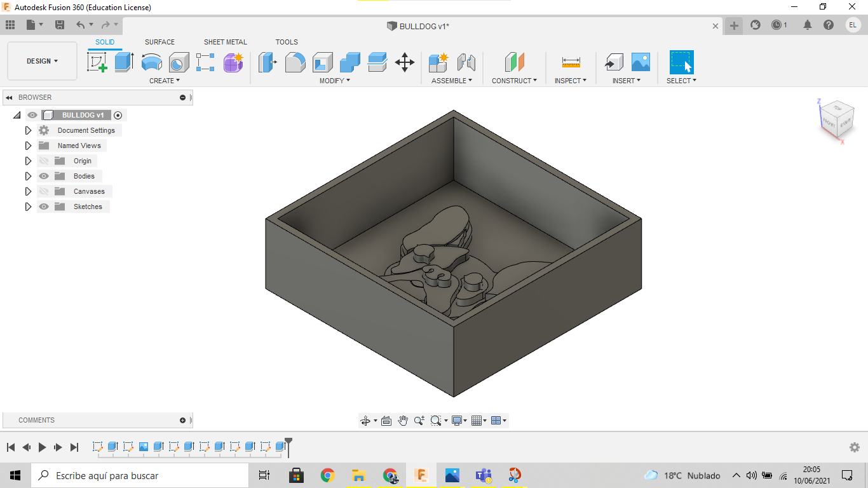Screen dimensions: 868x488
Task: Open the notifications bell
Action: pos(808,25)
